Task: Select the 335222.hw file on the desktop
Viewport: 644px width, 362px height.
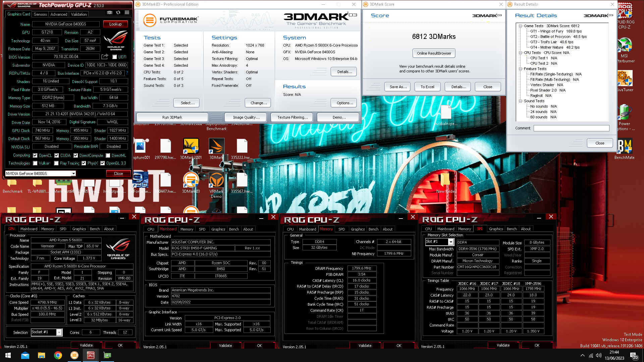Action: pos(241,149)
